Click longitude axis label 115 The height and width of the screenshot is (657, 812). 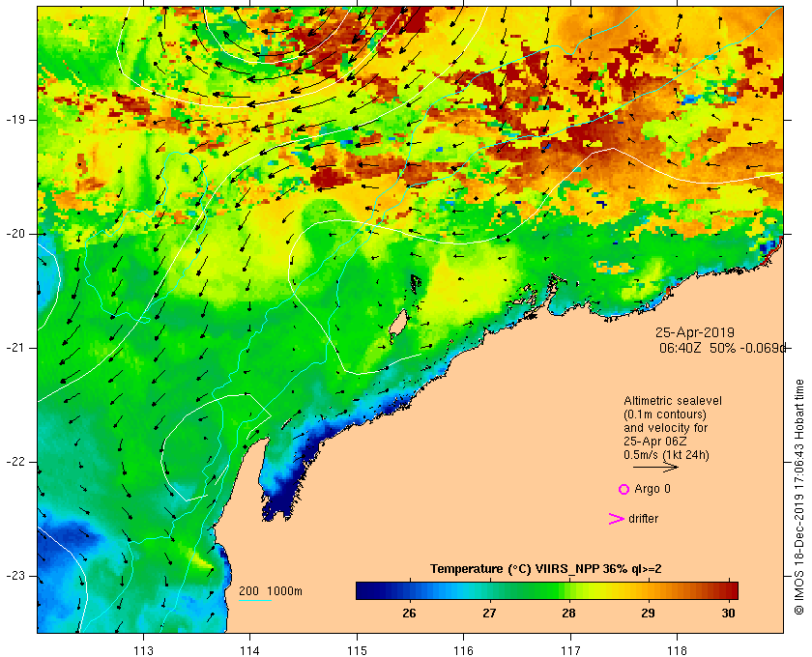pyautogui.click(x=357, y=651)
